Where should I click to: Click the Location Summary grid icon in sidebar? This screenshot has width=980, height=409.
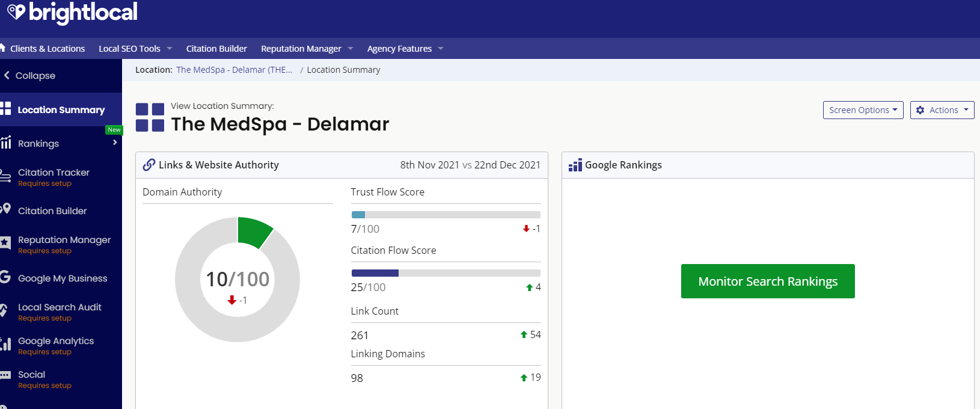(5, 109)
